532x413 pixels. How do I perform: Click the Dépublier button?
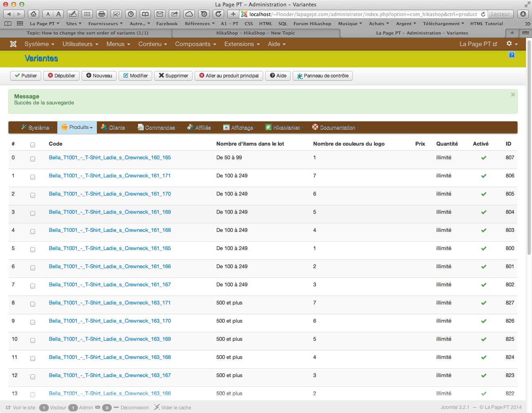pos(61,76)
